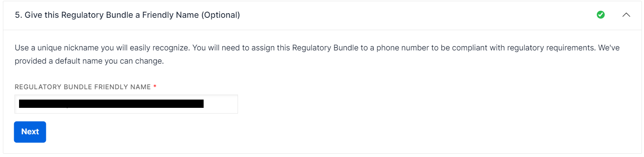This screenshot has height=157, width=644.
Task: Focus the Regulatory Bundle Friendly Name field
Action: (x=126, y=104)
